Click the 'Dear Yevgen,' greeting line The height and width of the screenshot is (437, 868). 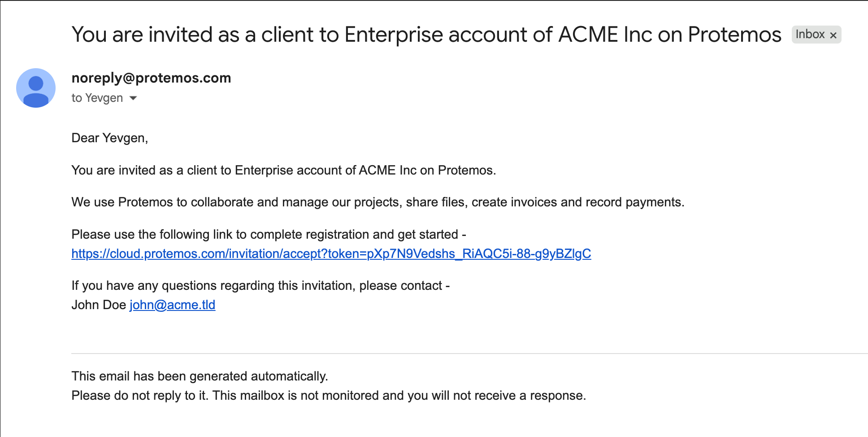tap(109, 138)
